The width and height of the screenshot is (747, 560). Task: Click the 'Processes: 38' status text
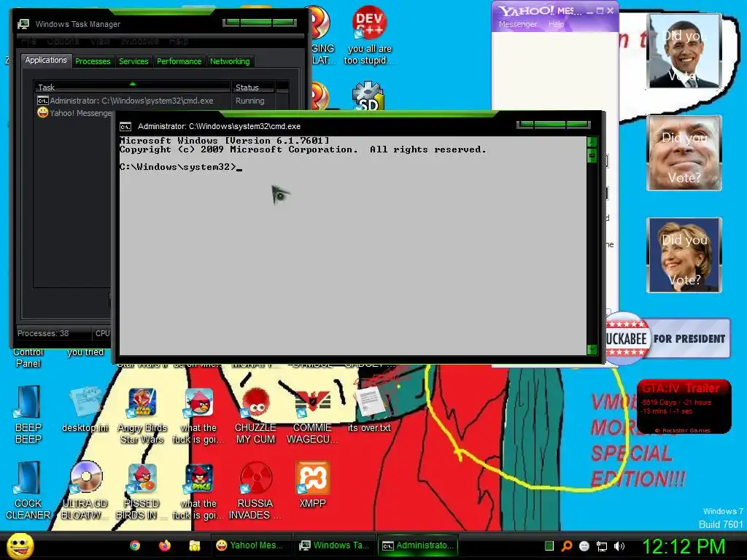[43, 333]
